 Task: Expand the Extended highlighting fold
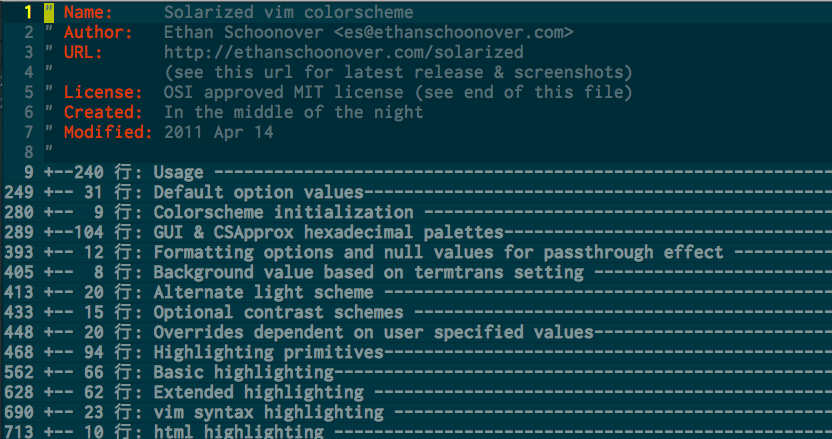[438, 392]
